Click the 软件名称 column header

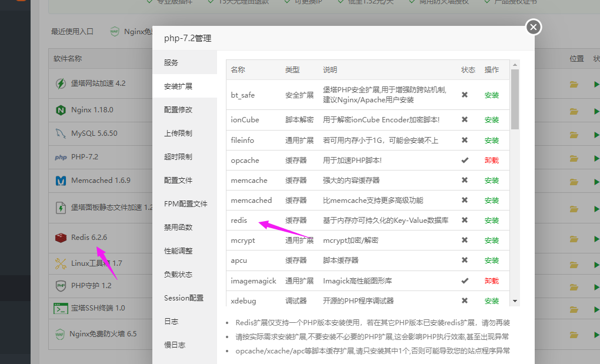click(x=67, y=58)
